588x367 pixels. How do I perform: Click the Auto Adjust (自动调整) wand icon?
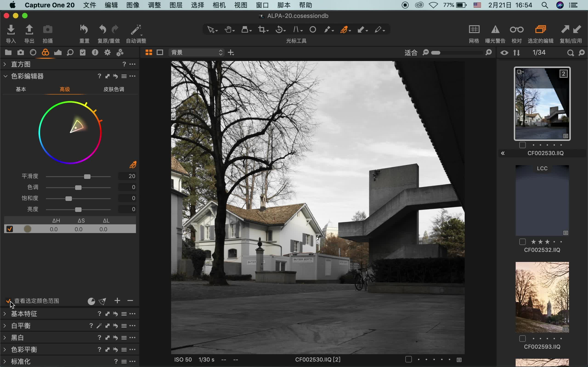pyautogui.click(x=136, y=30)
